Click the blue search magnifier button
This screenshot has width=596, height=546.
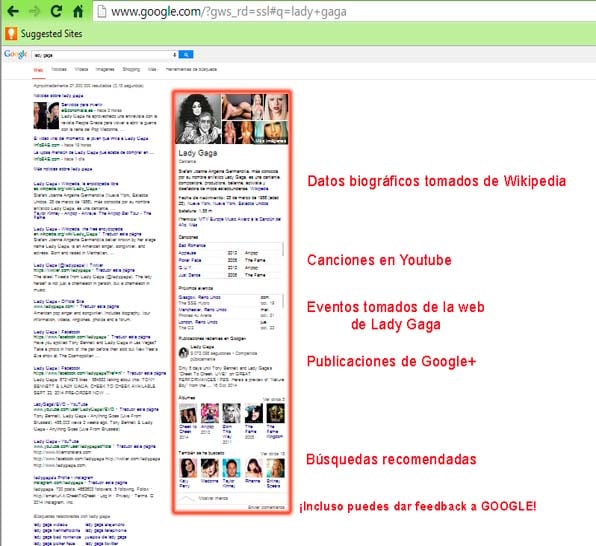[186, 55]
